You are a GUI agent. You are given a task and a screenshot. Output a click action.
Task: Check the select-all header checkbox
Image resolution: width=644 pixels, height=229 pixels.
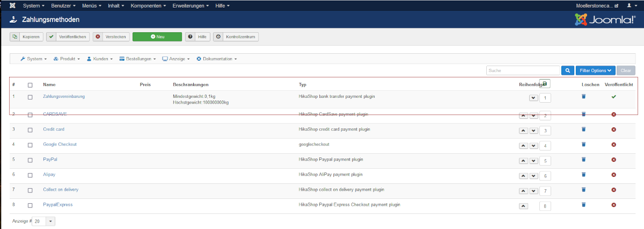30,85
